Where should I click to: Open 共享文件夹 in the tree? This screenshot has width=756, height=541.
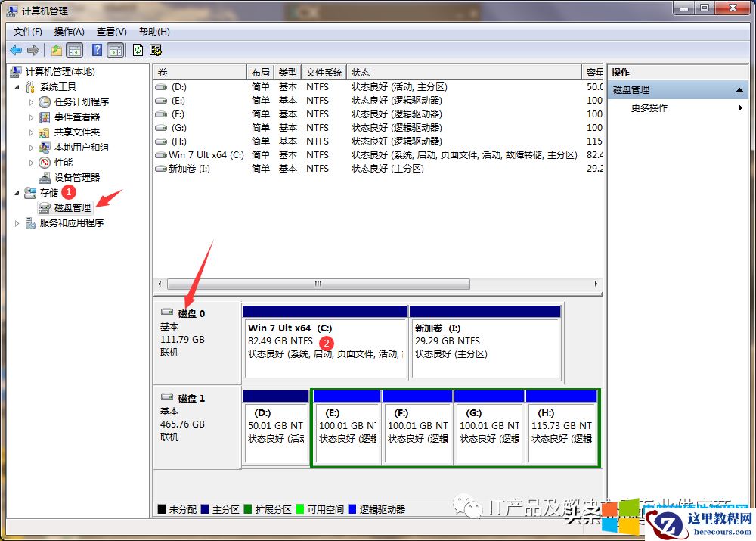pyautogui.click(x=77, y=132)
